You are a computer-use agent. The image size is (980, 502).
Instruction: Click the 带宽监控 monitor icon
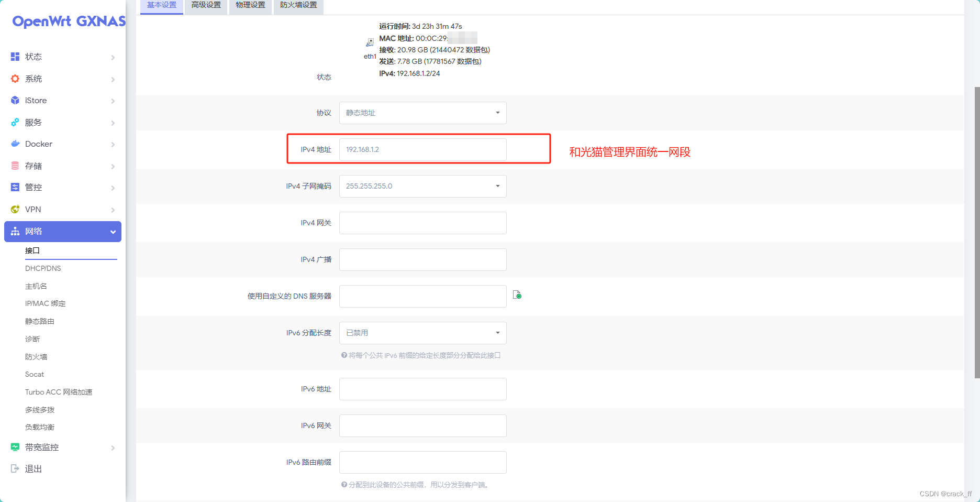pyautogui.click(x=15, y=447)
